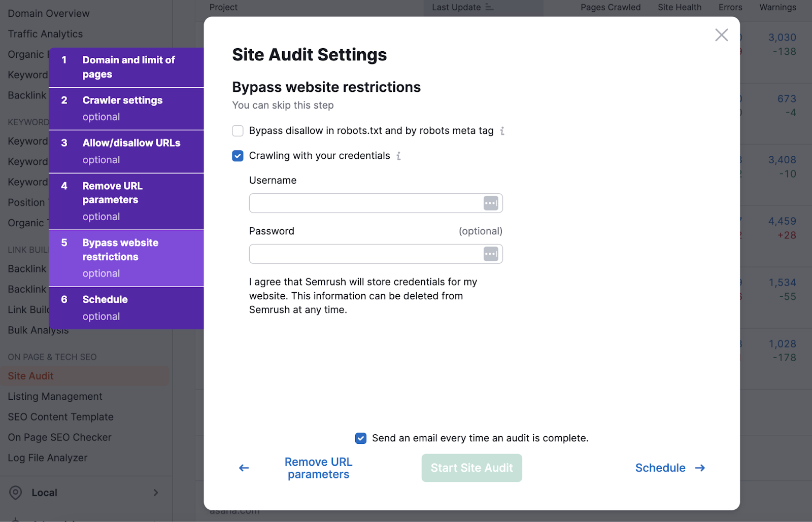Viewport: 812px width, 522px height.
Task: Disable email notification after audit completes
Action: tap(360, 438)
